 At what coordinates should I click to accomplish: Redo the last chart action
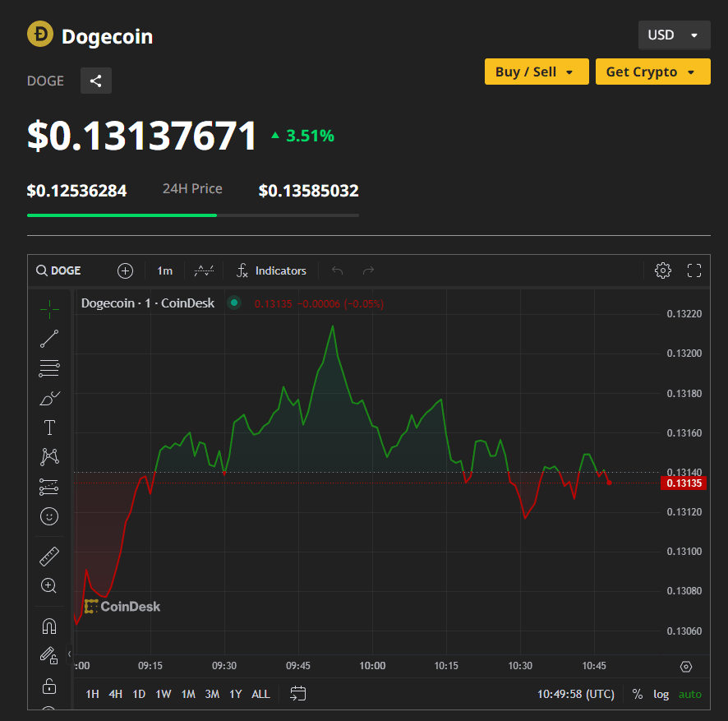(368, 270)
